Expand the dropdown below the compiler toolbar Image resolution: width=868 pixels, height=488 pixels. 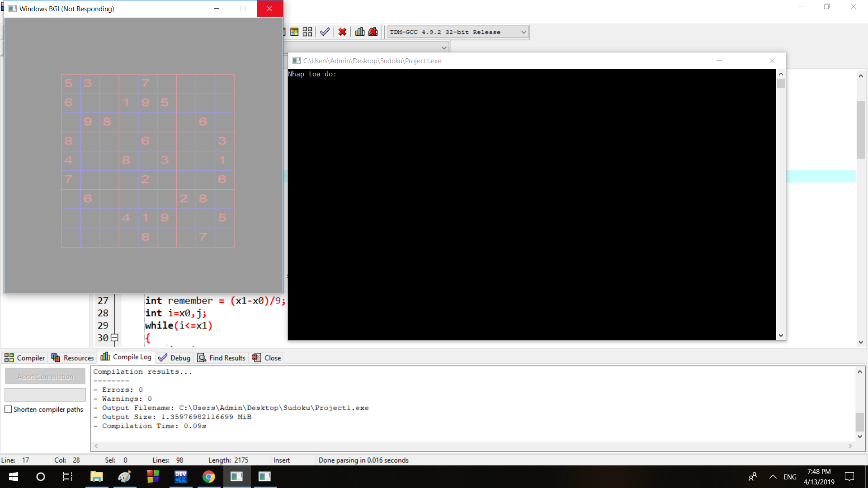tap(444, 47)
